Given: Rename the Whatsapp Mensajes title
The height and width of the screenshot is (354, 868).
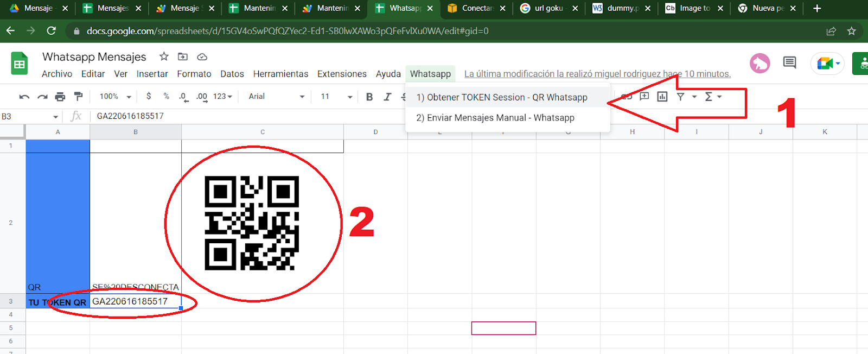Looking at the screenshot, I should pyautogui.click(x=94, y=57).
